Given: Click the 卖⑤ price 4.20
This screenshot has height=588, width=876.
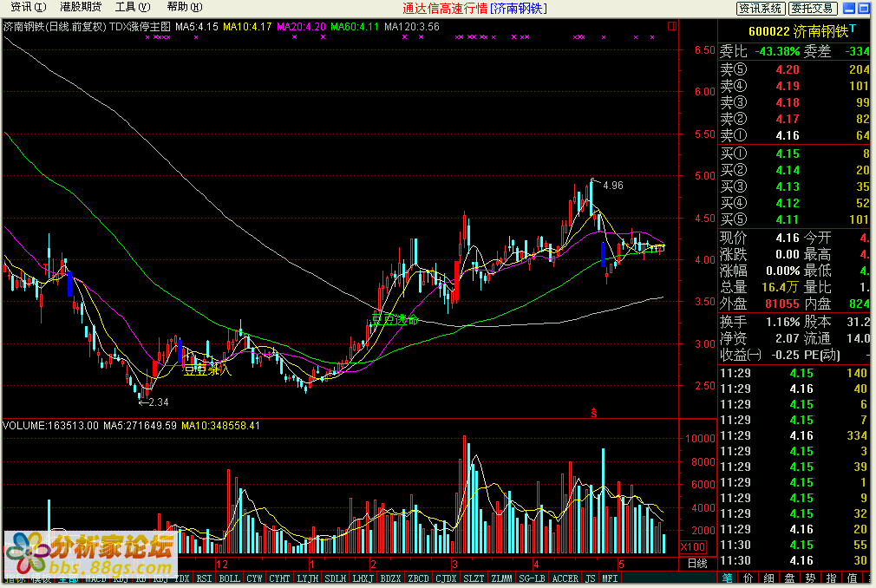Looking at the screenshot, I should tap(788, 69).
